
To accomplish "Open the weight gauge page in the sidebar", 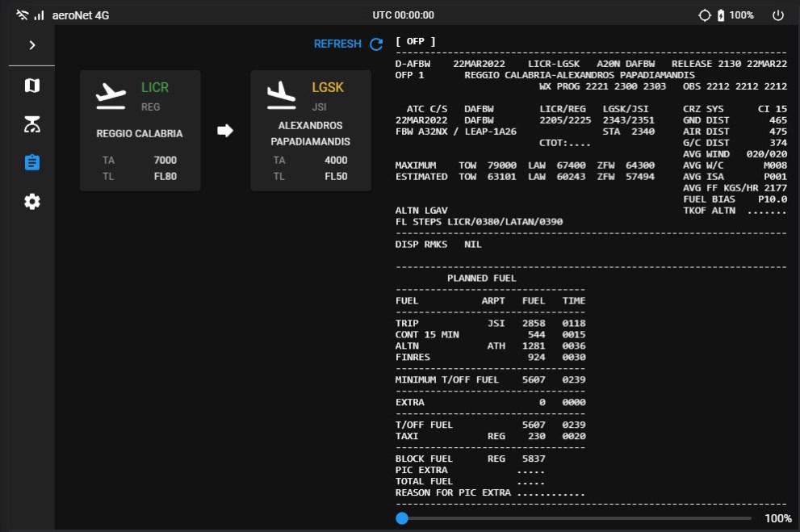I will point(32,124).
